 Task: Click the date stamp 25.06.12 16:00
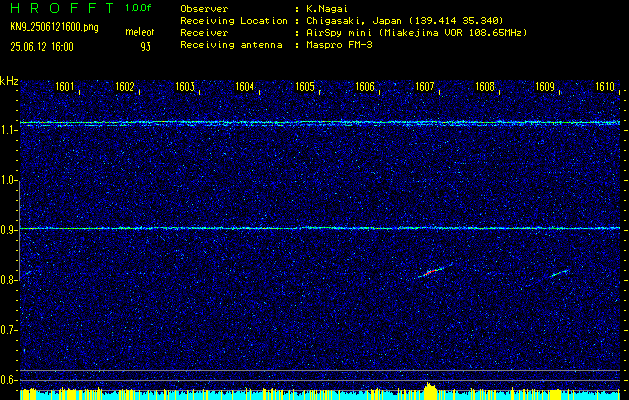tap(42, 47)
